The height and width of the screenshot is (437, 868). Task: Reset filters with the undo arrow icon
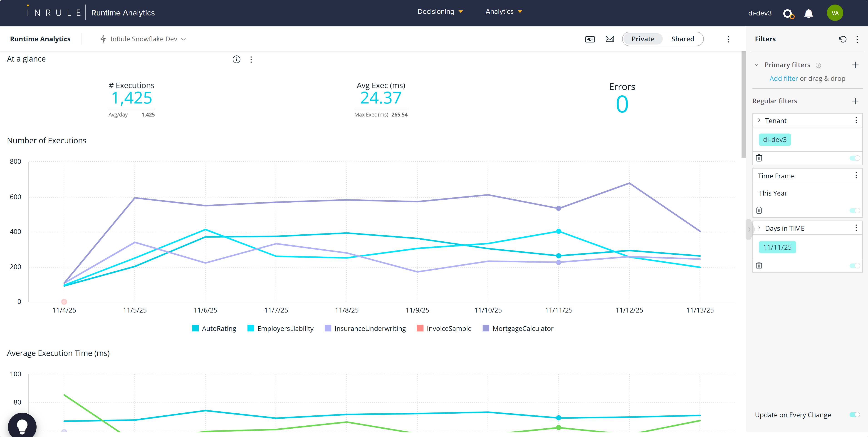tap(843, 39)
